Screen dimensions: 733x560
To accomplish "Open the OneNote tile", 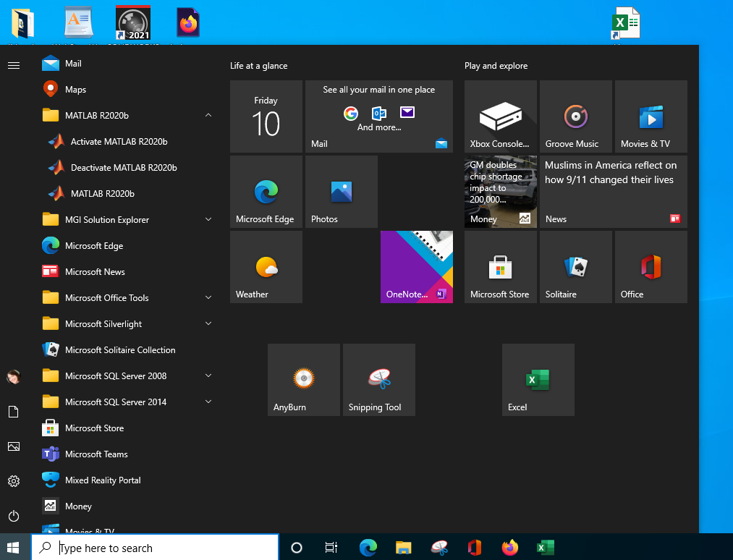I will pyautogui.click(x=417, y=267).
